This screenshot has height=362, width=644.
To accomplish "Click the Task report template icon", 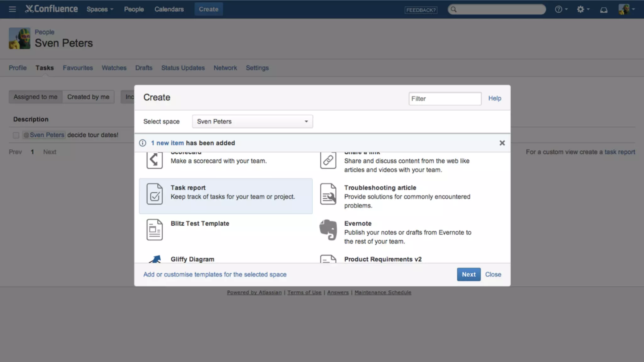I will point(154,194).
